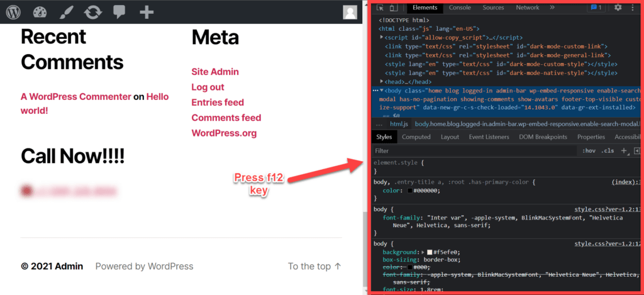Click the Log out link
This screenshot has width=644, height=295.
point(208,87)
